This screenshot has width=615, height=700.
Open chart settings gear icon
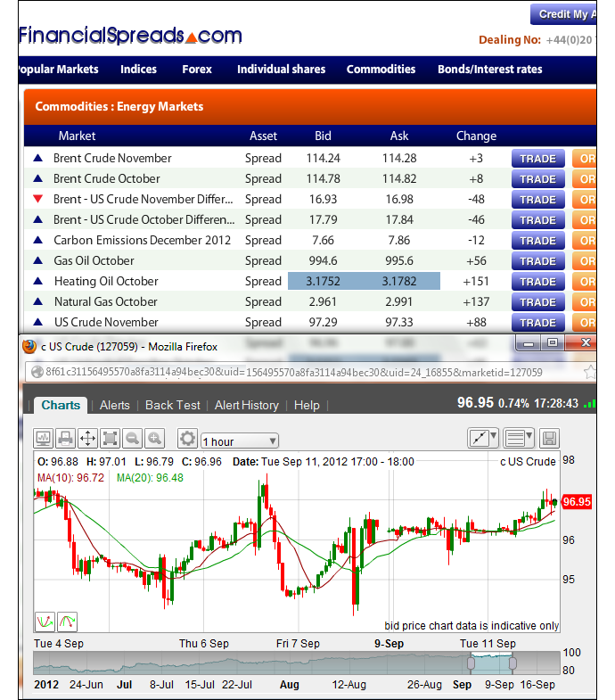coord(187,439)
